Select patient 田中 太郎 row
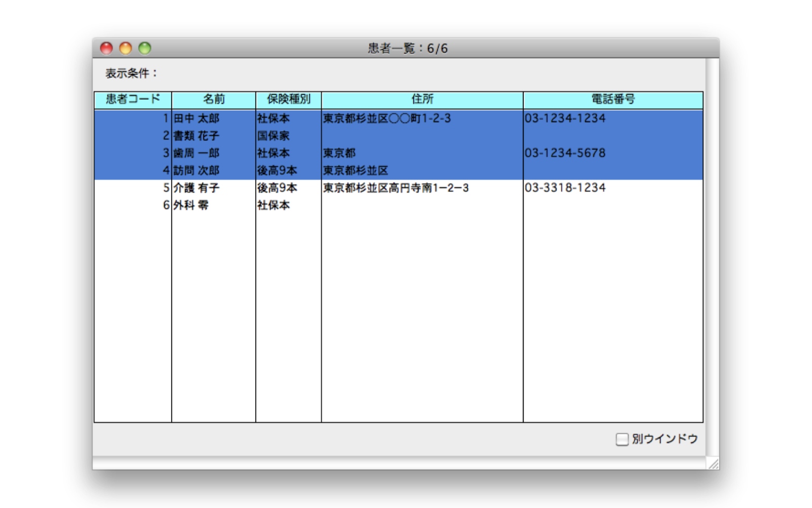The height and width of the screenshot is (508, 812). coord(196,119)
